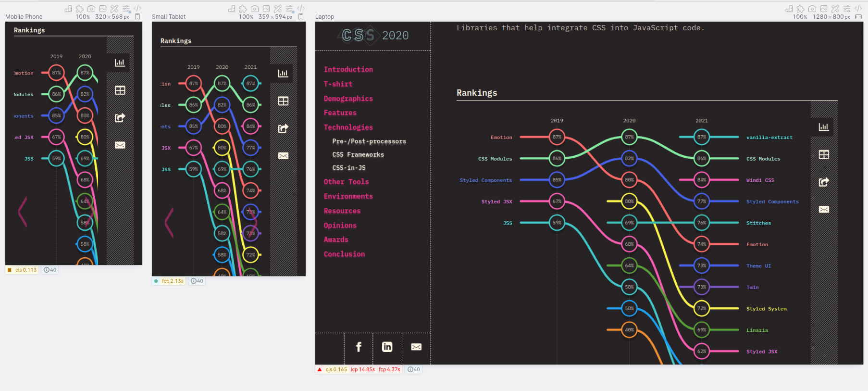Open the design tools icon for Small Tablet
Screen dimensions: 868x391
pos(278,9)
